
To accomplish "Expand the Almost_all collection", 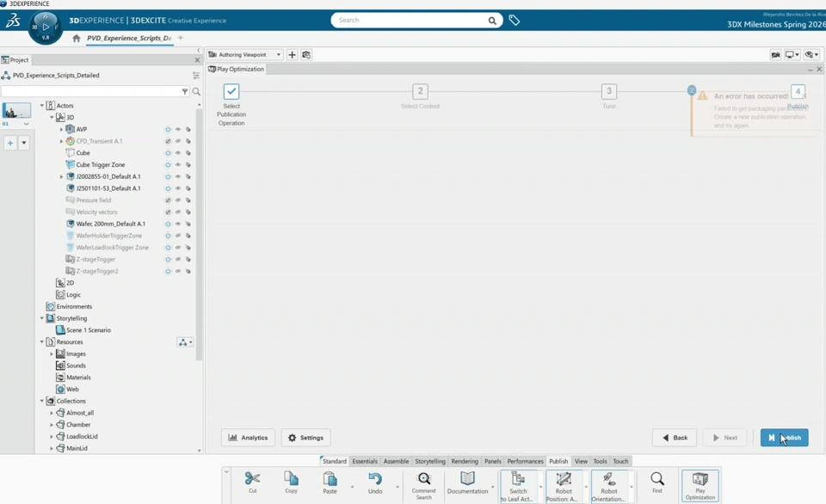I will click(52, 413).
